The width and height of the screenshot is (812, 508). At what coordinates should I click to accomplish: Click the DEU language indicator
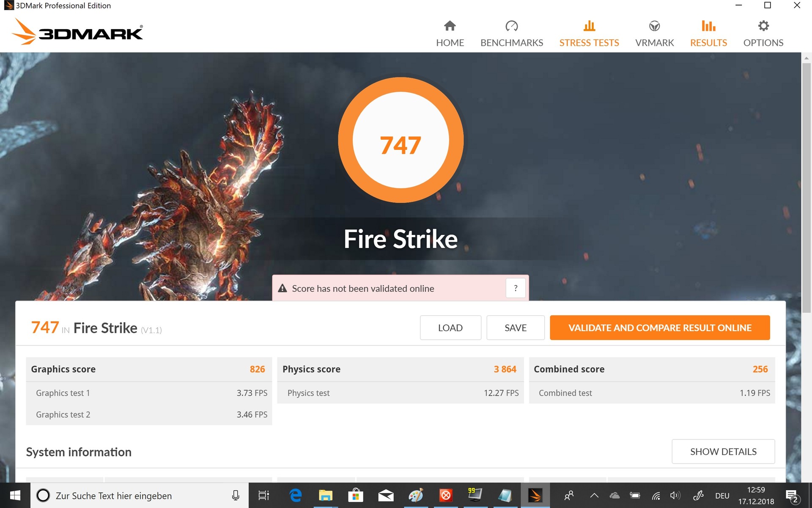pyautogui.click(x=722, y=496)
